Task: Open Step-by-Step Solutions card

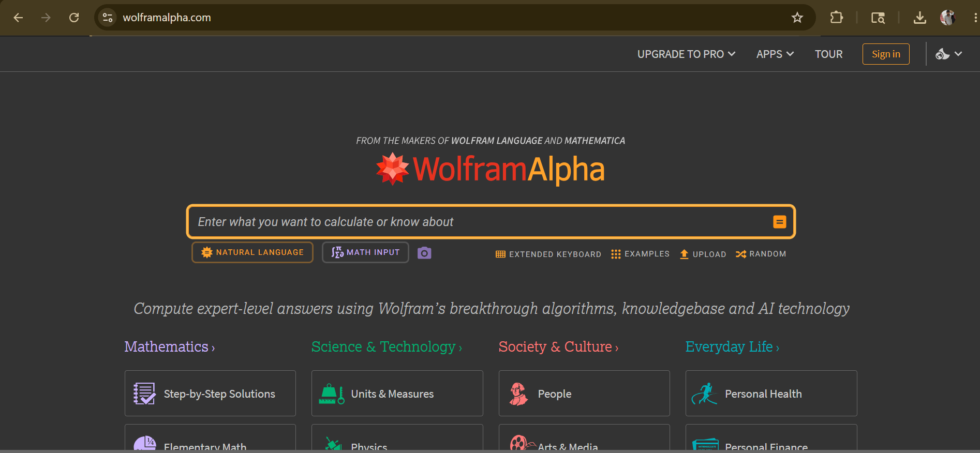Action: pyautogui.click(x=210, y=393)
